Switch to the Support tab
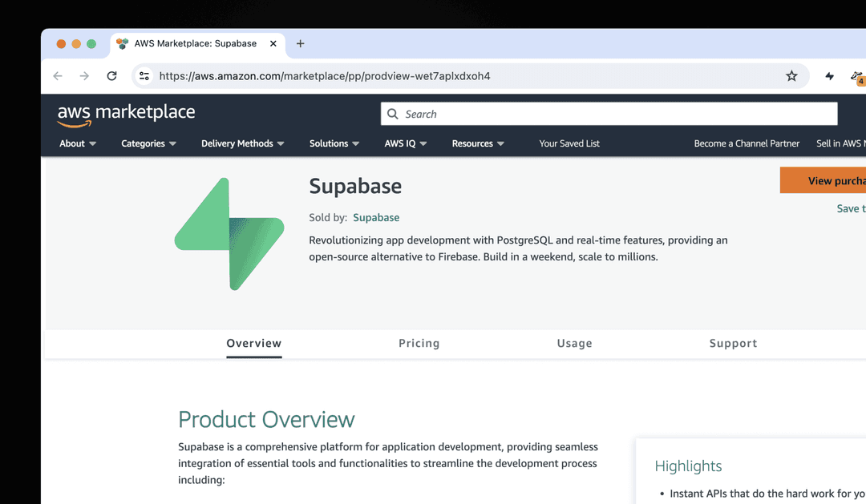 [733, 344]
